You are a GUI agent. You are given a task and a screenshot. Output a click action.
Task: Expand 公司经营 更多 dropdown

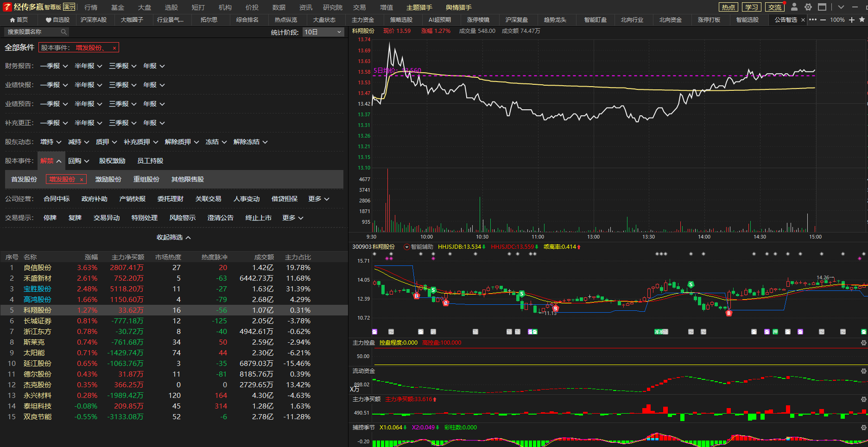(x=319, y=199)
